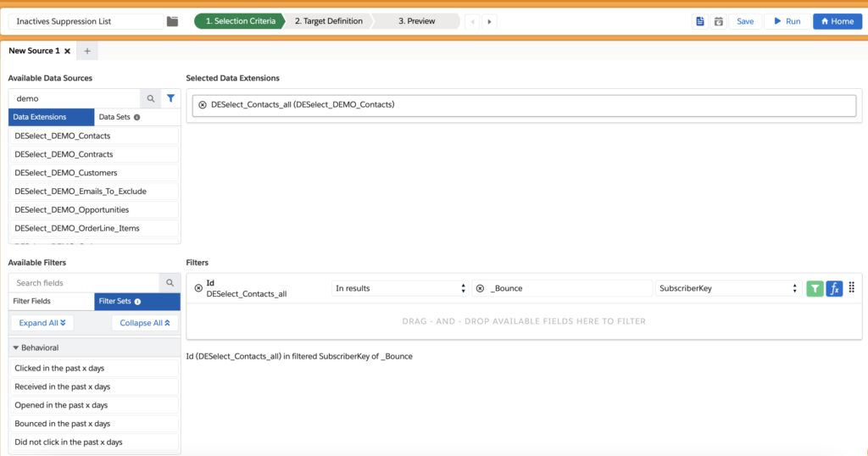The height and width of the screenshot is (456, 868).
Task: Switch to the Data Sets tab
Action: coord(119,117)
